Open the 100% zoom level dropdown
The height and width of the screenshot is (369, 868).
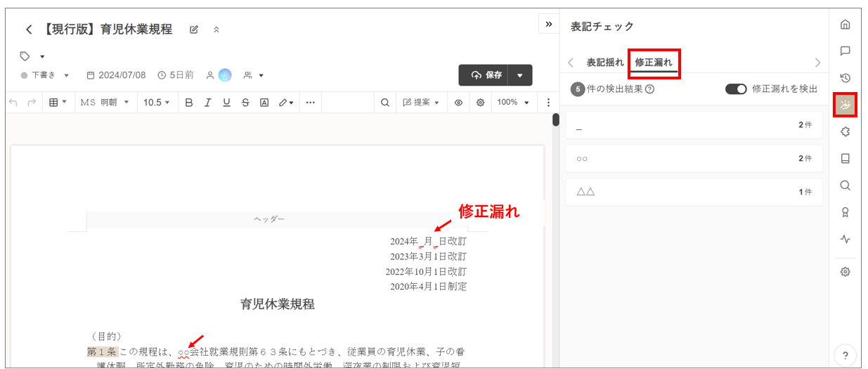tap(512, 103)
